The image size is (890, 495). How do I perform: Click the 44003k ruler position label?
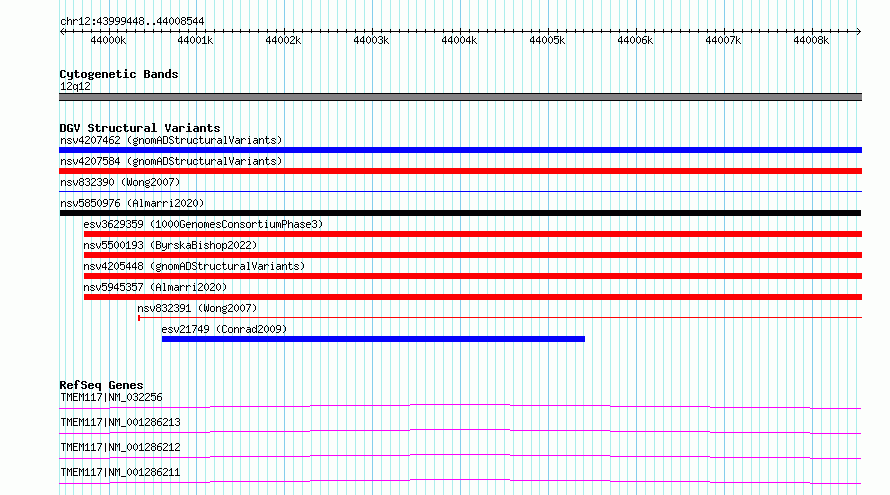pyautogui.click(x=371, y=41)
